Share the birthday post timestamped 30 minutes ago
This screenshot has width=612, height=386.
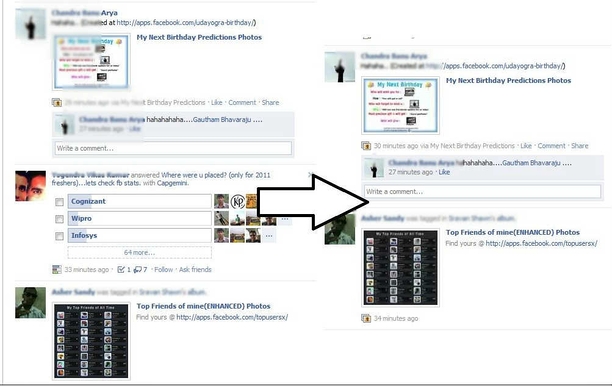point(580,146)
